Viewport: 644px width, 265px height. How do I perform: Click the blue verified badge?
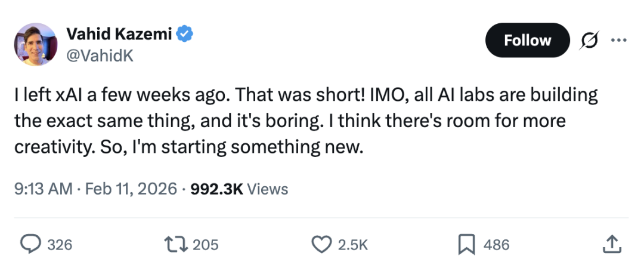187,35
